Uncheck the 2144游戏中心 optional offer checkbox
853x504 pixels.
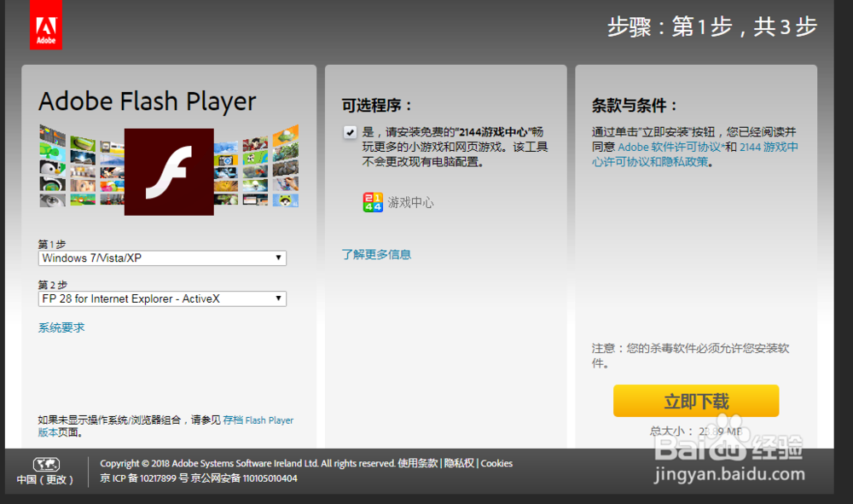[x=350, y=132]
